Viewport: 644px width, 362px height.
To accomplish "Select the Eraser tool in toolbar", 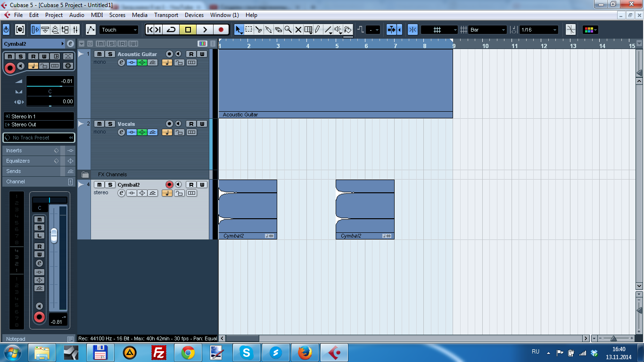I will pos(279,30).
